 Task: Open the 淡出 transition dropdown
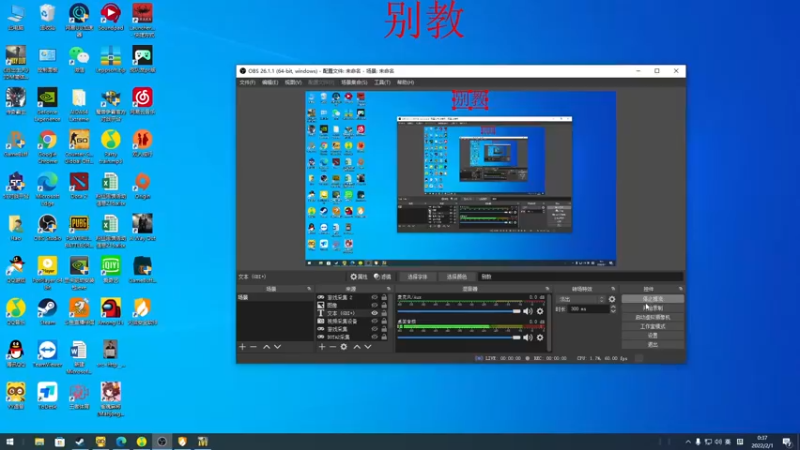tap(581, 299)
